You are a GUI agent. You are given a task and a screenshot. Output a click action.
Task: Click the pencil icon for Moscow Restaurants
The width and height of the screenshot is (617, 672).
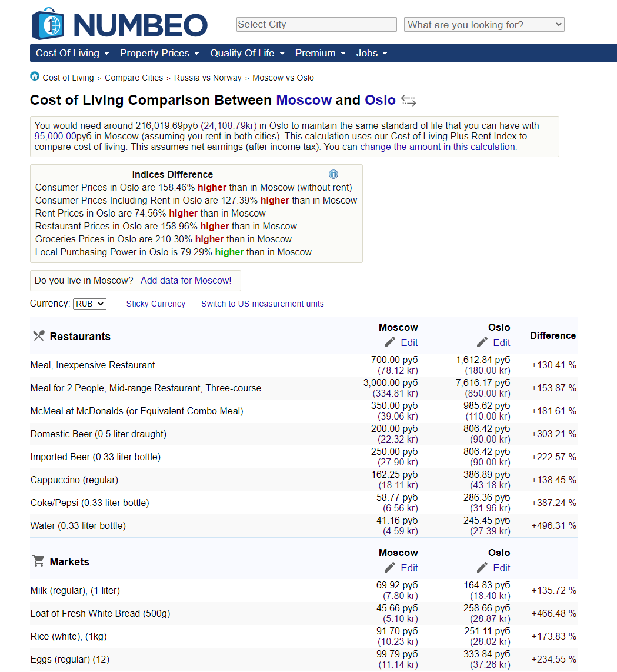[390, 342]
